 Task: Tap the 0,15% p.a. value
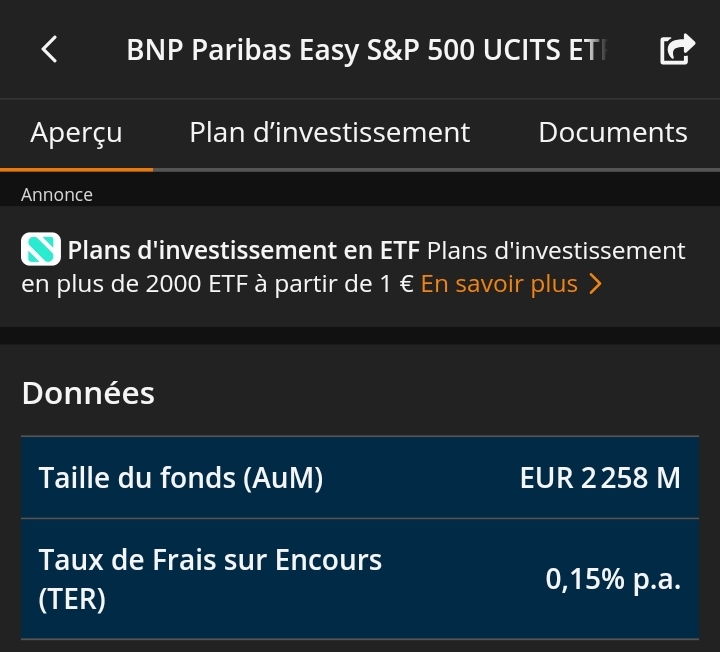[x=613, y=579]
